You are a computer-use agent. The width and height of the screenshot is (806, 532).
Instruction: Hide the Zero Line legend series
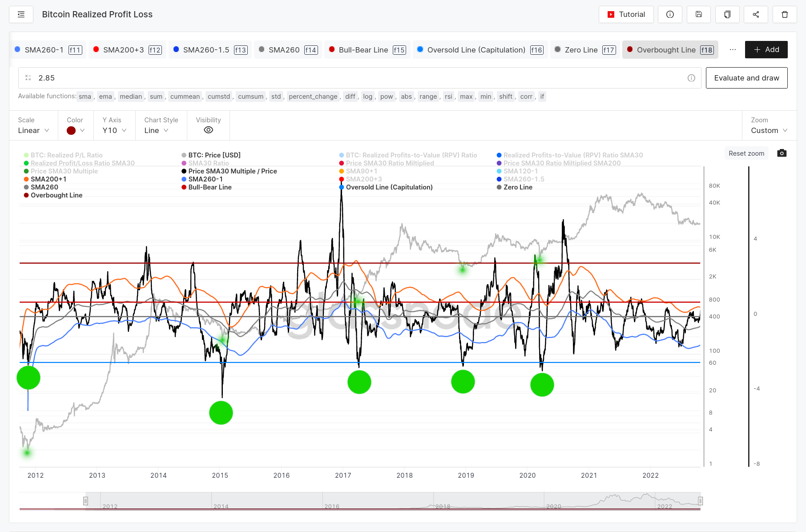518,187
